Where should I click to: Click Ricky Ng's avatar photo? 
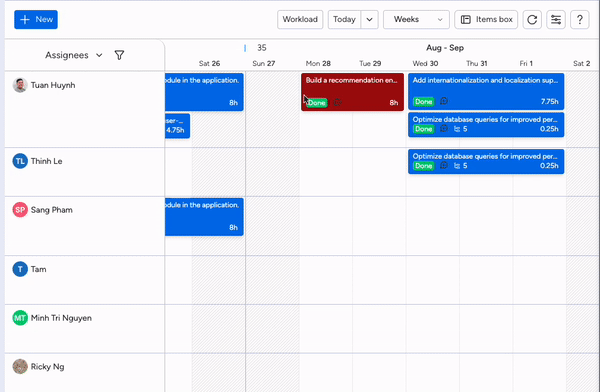coord(20,366)
